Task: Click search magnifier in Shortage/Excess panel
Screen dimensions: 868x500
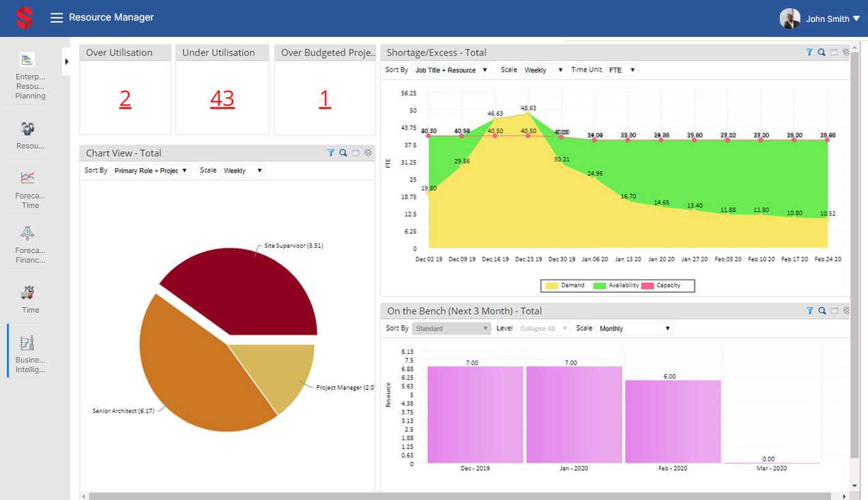Action: (822, 53)
